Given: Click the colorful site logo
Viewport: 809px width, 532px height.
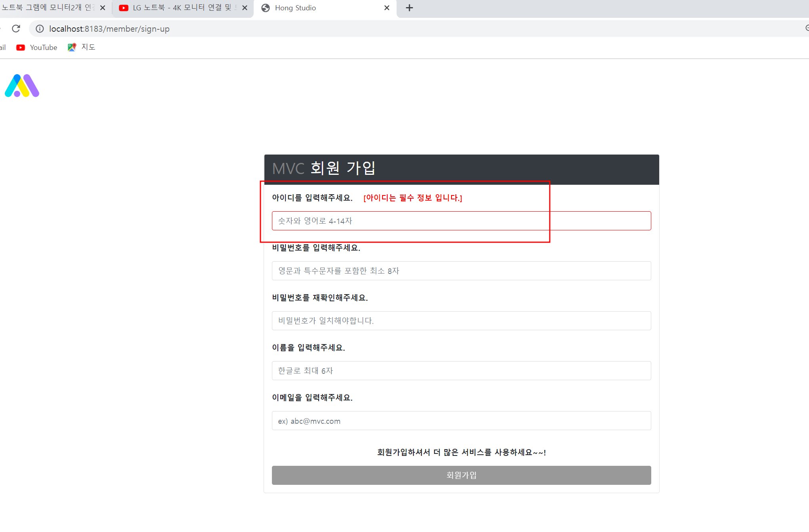Looking at the screenshot, I should 22,86.
